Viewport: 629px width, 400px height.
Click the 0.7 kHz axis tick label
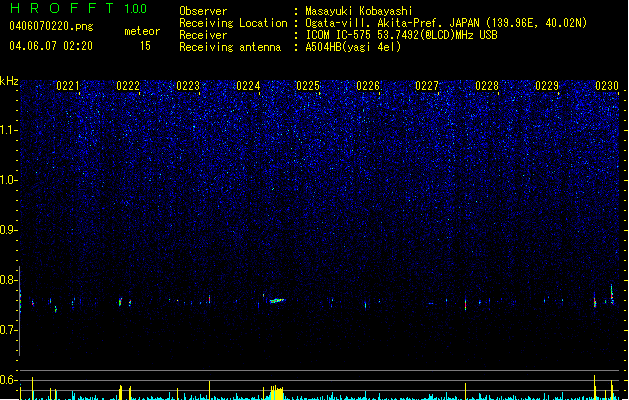pos(9,330)
